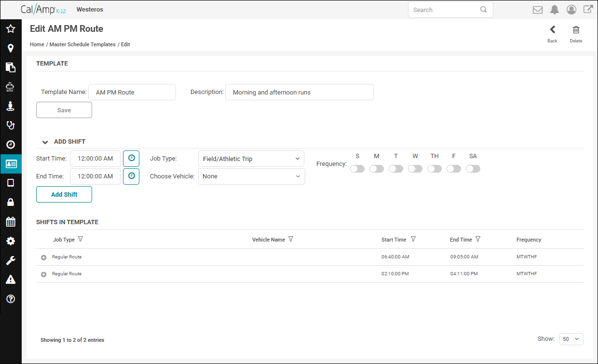The width and height of the screenshot is (598, 364).
Task: Toggle Saturday (SA) frequency switch
Action: [x=473, y=169]
